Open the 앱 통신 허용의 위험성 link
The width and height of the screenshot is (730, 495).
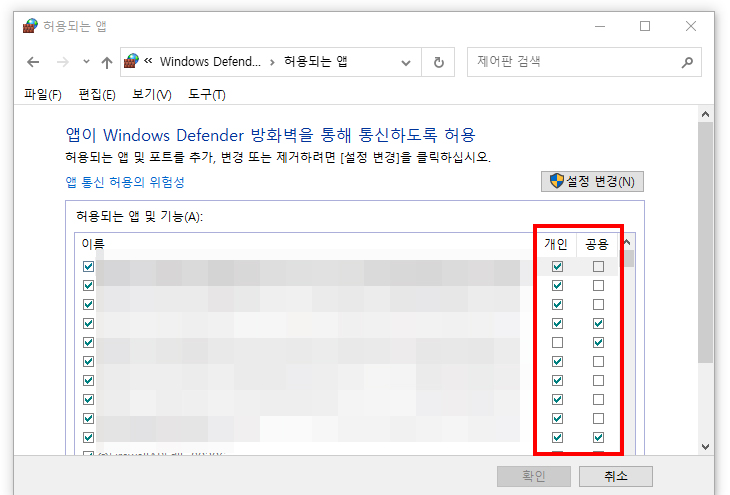pyautogui.click(x=125, y=182)
